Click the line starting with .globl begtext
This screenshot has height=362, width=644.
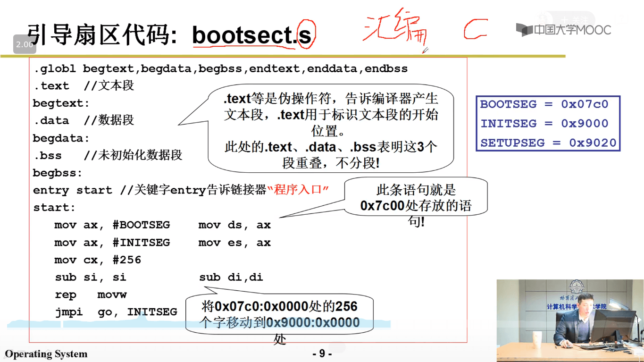click(220, 69)
